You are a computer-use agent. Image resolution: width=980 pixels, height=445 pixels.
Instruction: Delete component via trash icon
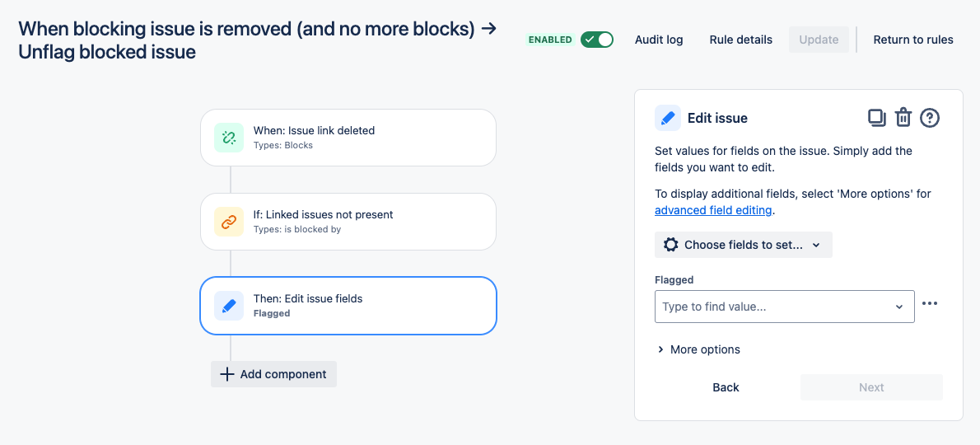903,118
